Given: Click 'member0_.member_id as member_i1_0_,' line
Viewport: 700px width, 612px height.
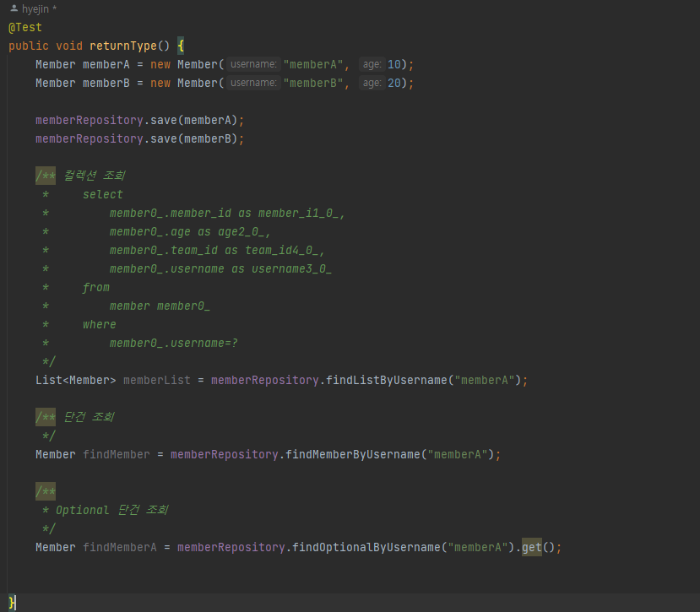Looking at the screenshot, I should [x=227, y=214].
